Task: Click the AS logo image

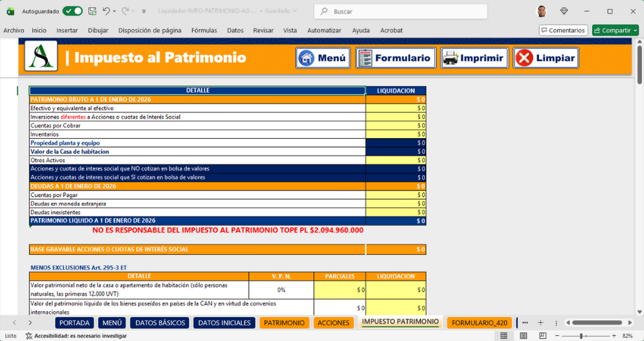Action: pyautogui.click(x=41, y=56)
